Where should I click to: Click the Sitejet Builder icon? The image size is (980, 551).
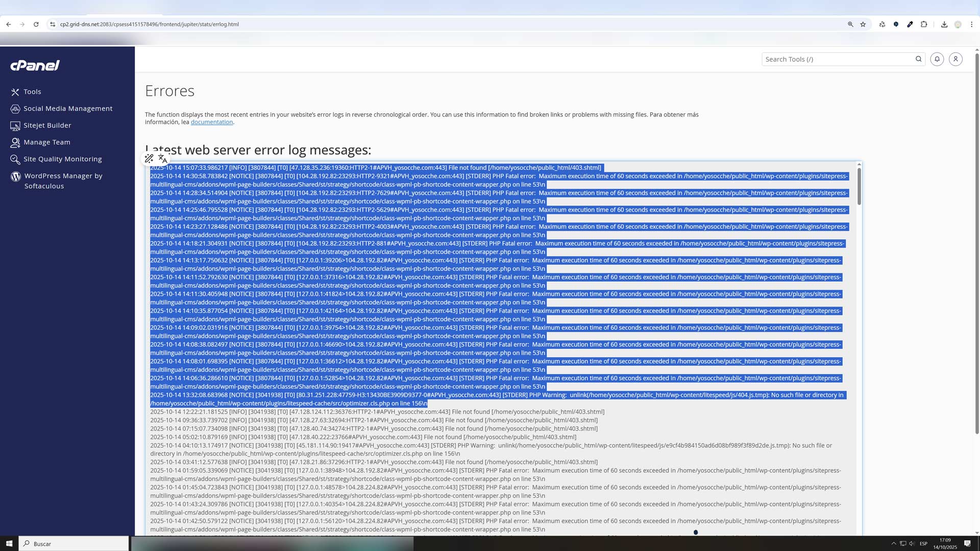coord(15,126)
